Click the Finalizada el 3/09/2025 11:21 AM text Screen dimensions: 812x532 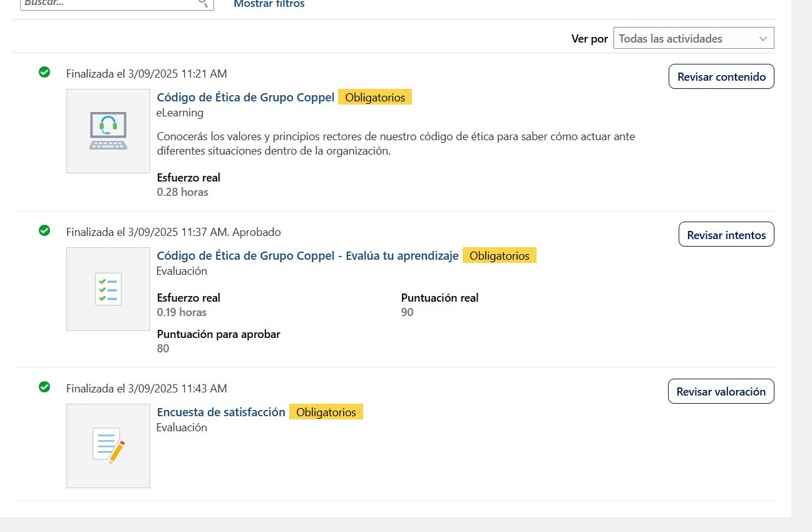click(146, 74)
